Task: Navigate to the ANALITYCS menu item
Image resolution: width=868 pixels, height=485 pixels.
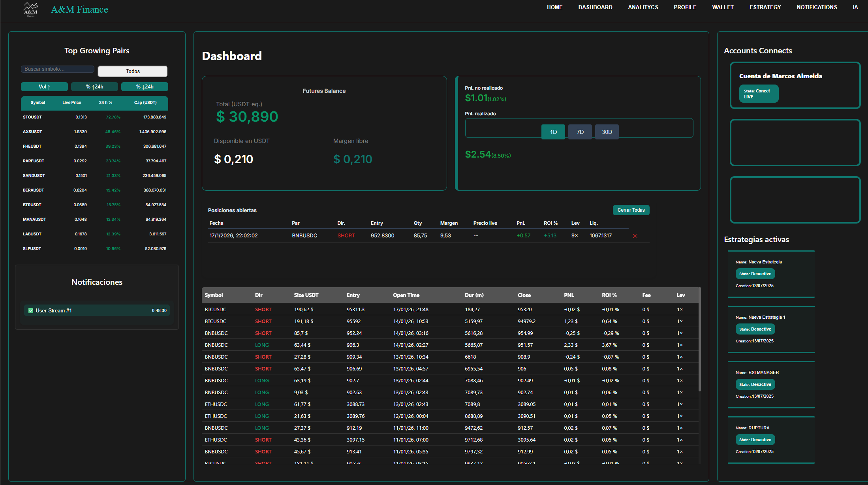Action: (x=643, y=7)
